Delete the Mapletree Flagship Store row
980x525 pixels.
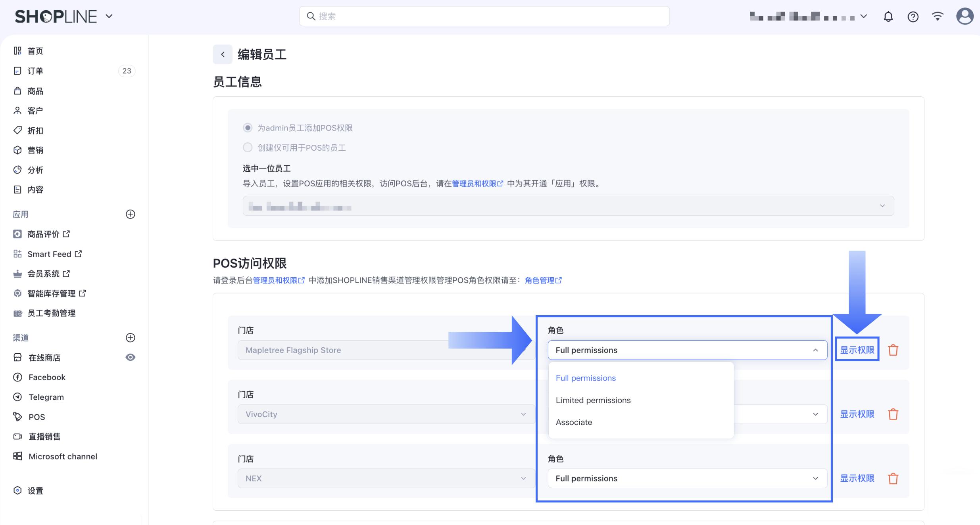tap(893, 350)
